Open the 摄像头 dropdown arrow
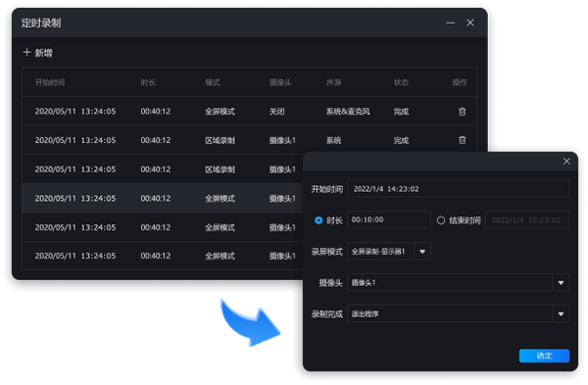Screen dimensions: 588x385 561,283
